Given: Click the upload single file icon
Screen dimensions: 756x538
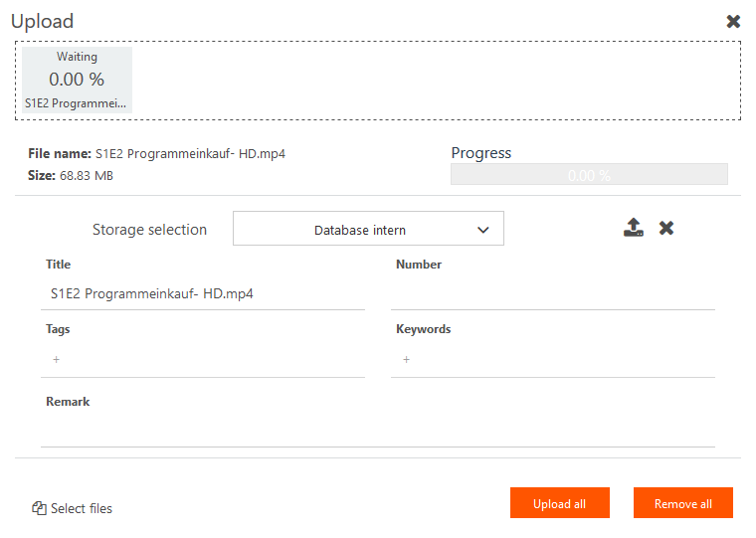Looking at the screenshot, I should [x=633, y=228].
